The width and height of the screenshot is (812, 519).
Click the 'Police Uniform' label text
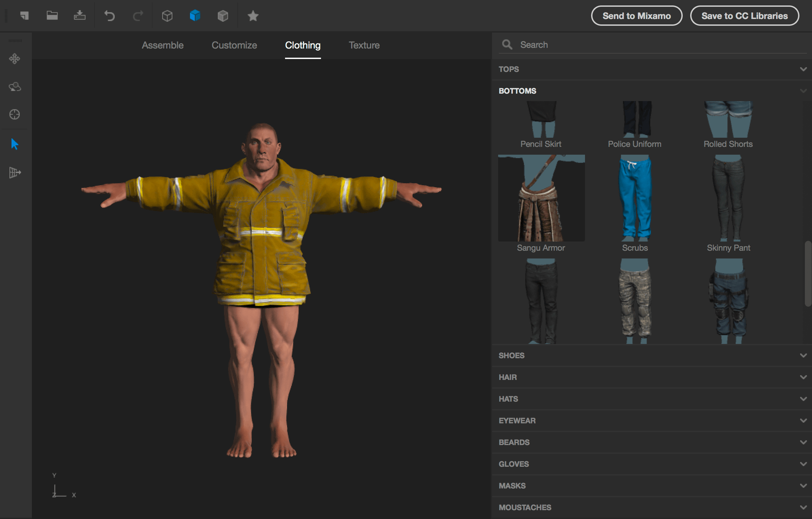pyautogui.click(x=635, y=144)
